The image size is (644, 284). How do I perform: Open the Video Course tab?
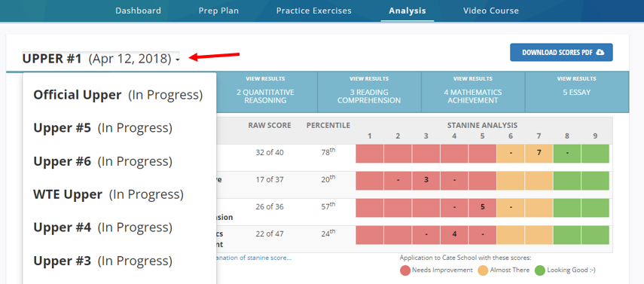point(491,11)
